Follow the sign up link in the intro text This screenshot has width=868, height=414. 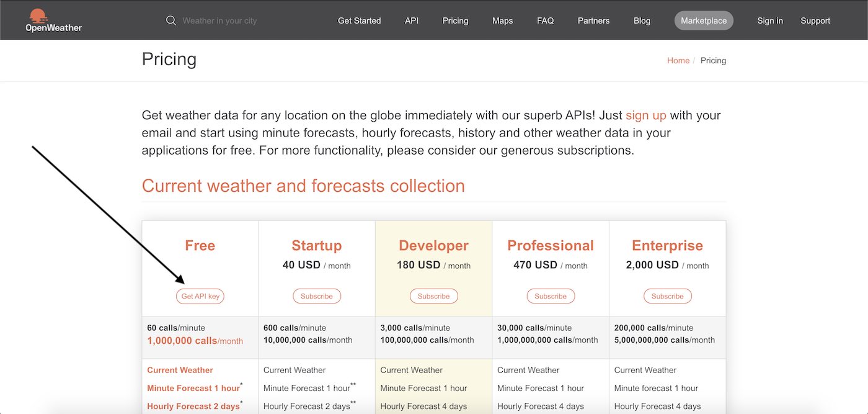(646, 115)
